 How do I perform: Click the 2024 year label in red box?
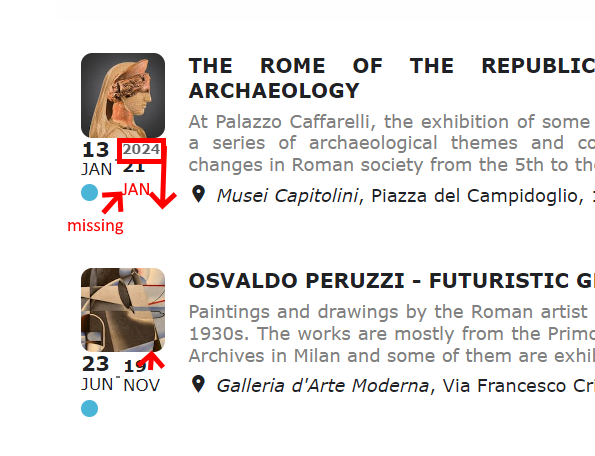141,150
